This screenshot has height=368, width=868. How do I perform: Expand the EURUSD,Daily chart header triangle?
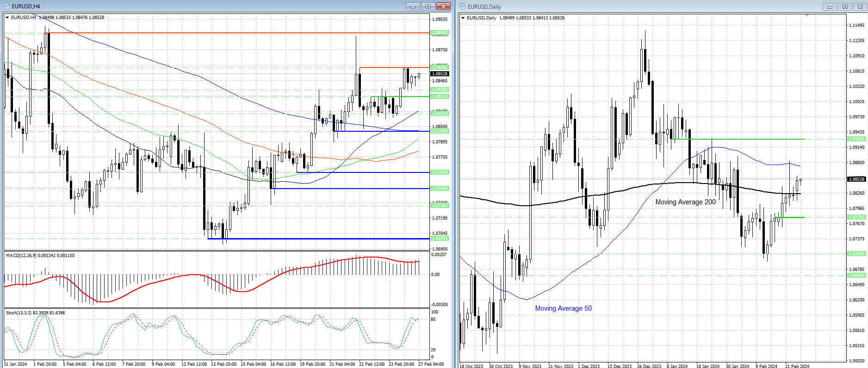[x=463, y=18]
